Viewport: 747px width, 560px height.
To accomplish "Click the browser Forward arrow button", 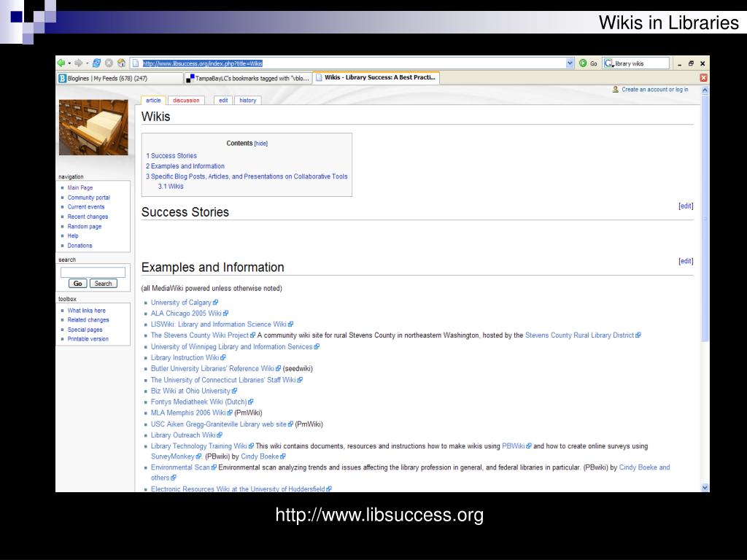I will 77,63.
